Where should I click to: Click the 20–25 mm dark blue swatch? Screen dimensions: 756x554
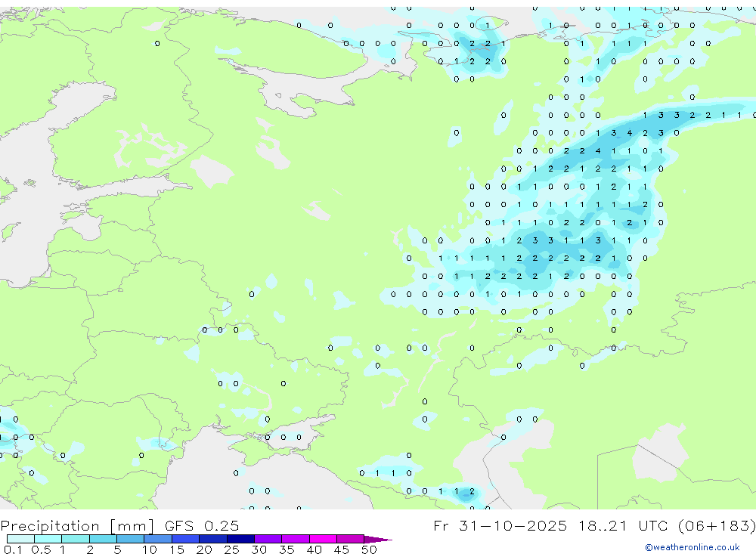click(213, 539)
